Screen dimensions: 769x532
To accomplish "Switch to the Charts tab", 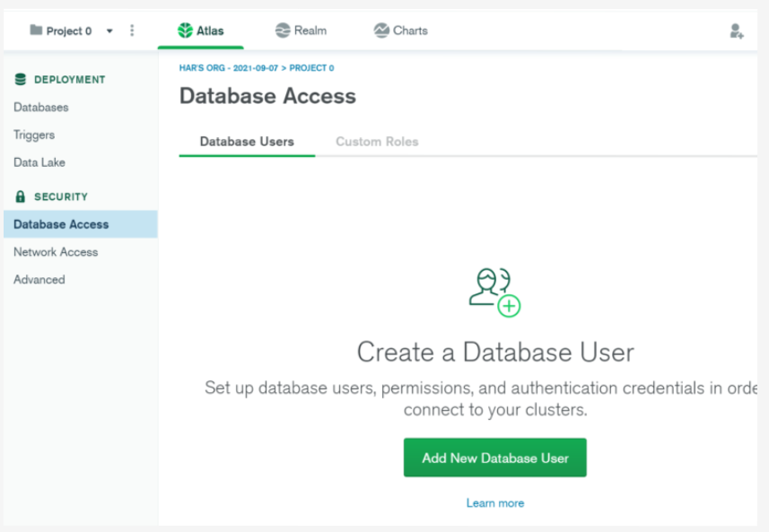I will (401, 31).
